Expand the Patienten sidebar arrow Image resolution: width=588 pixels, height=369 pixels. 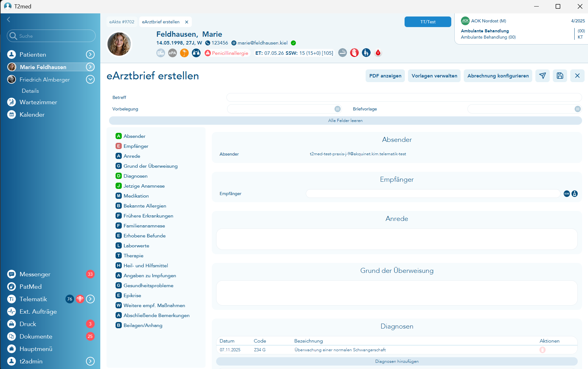point(90,54)
